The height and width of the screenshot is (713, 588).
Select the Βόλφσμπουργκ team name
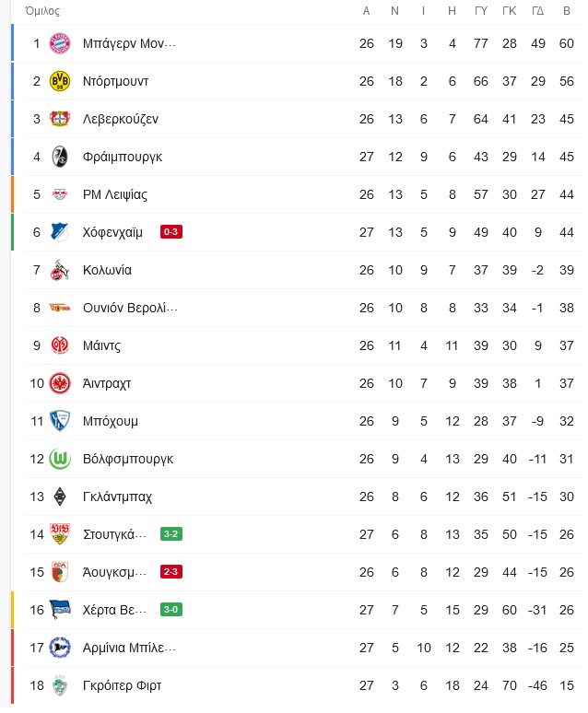[128, 460]
